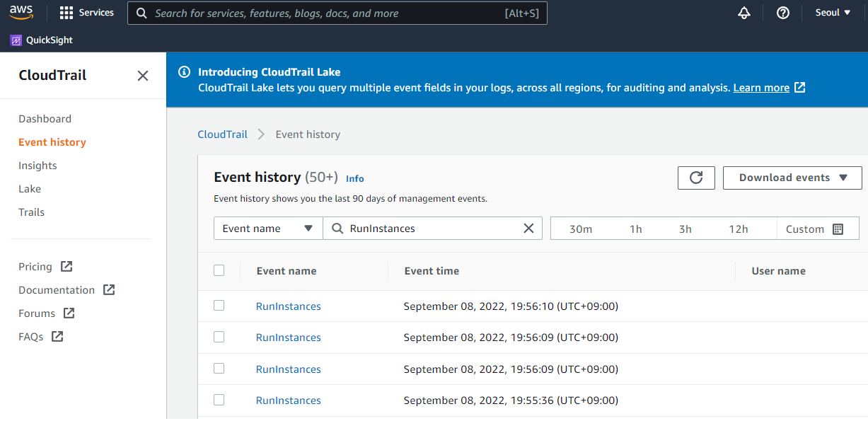
Task: Open the Documentation link
Action: (57, 290)
